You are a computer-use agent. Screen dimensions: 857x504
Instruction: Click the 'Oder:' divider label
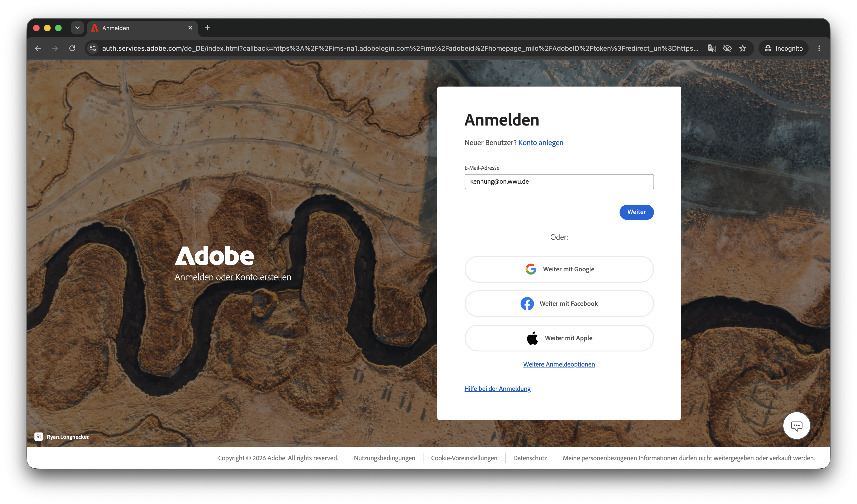click(559, 237)
